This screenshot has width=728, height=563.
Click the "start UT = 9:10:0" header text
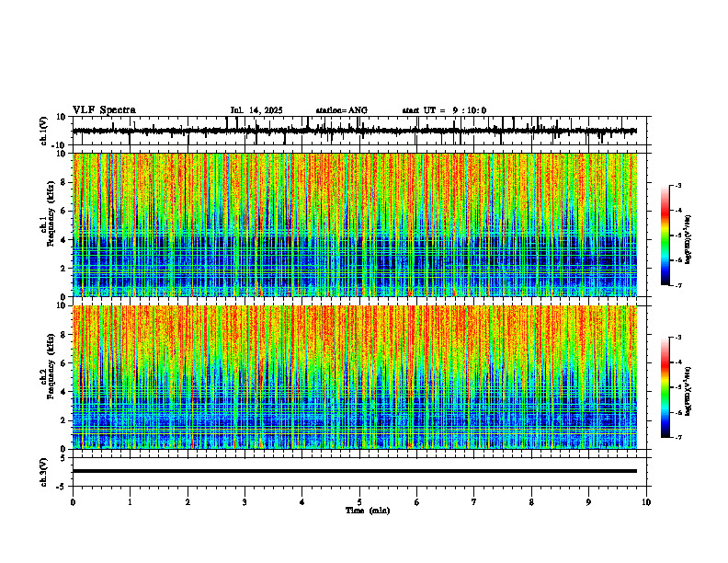click(444, 110)
